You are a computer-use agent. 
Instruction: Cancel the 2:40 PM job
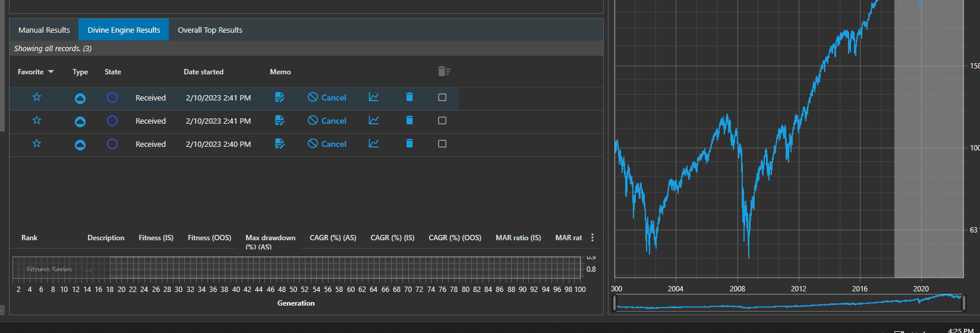[x=327, y=144]
